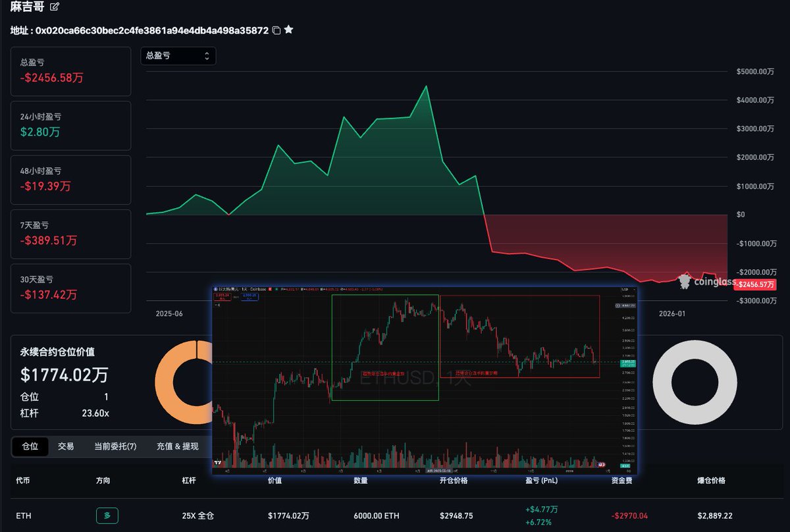Click the 2026-01 x-axis date label
The image size is (790, 532).
tap(672, 314)
